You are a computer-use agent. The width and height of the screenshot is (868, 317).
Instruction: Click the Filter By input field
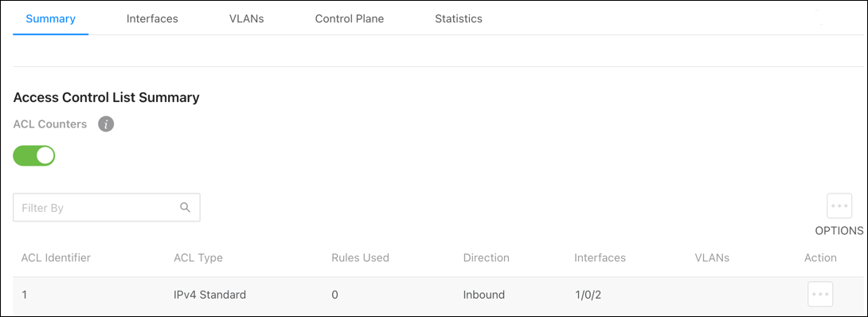click(106, 207)
